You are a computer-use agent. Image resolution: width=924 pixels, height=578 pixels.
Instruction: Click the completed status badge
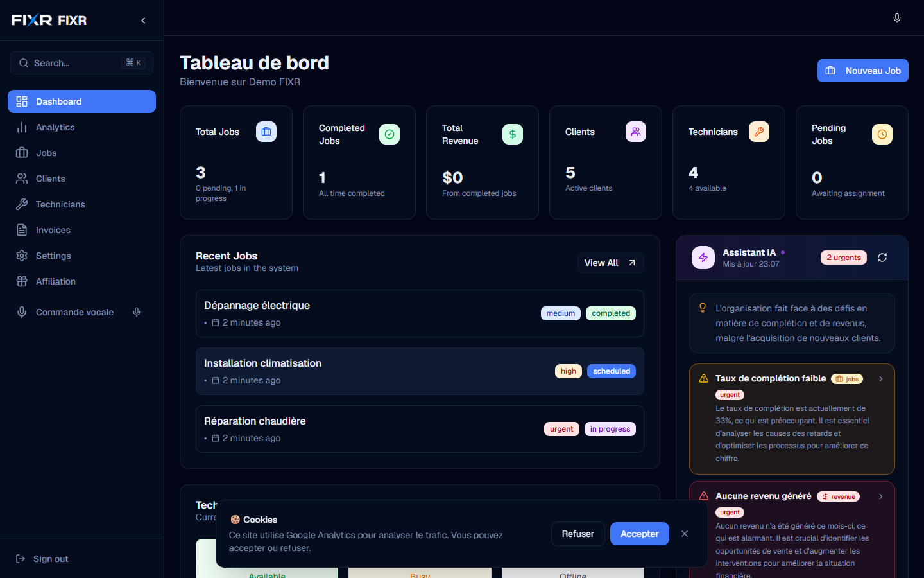(611, 313)
